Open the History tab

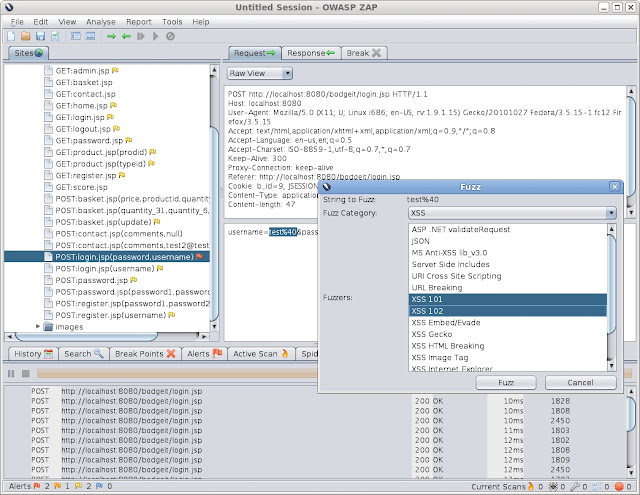33,354
